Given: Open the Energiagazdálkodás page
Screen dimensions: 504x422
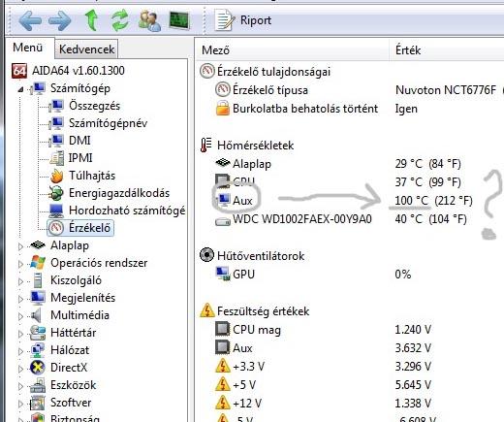Looking at the screenshot, I should 119,193.
